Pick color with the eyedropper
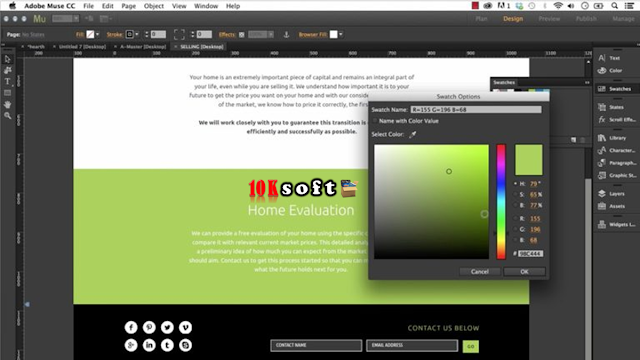The image size is (640, 360). point(413,134)
